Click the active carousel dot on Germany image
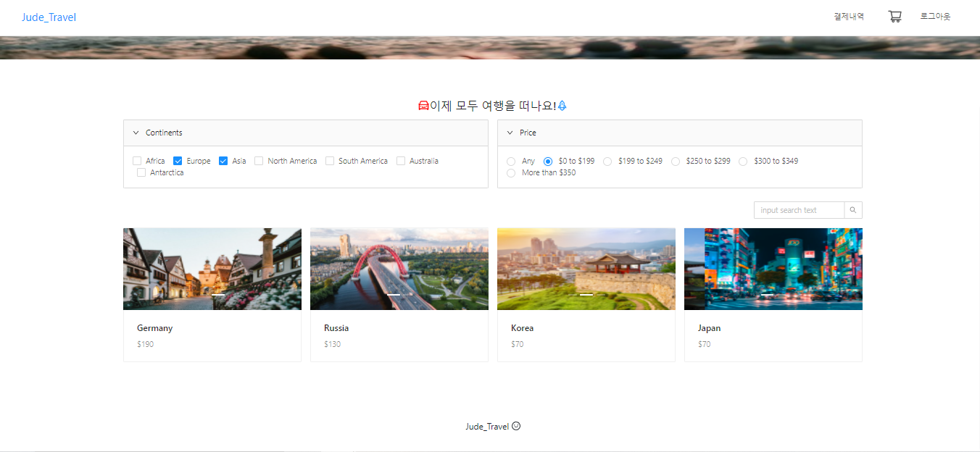Image resolution: width=980 pixels, height=452 pixels. [x=218, y=295]
